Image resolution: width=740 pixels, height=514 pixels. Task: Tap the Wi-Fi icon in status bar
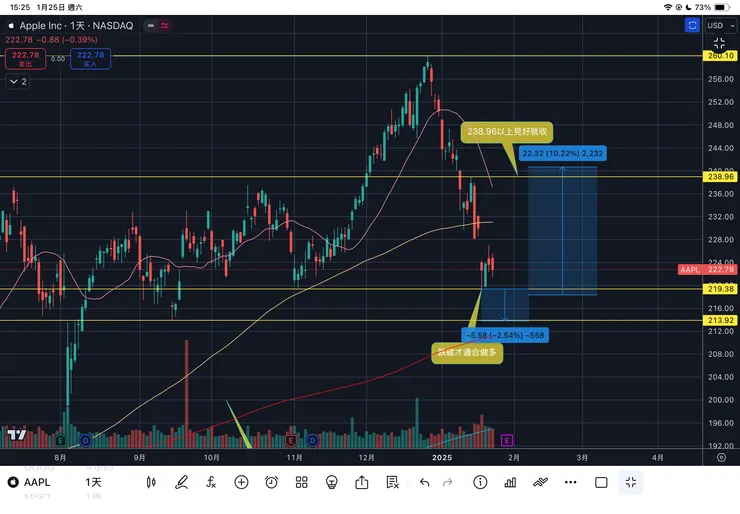pos(668,7)
